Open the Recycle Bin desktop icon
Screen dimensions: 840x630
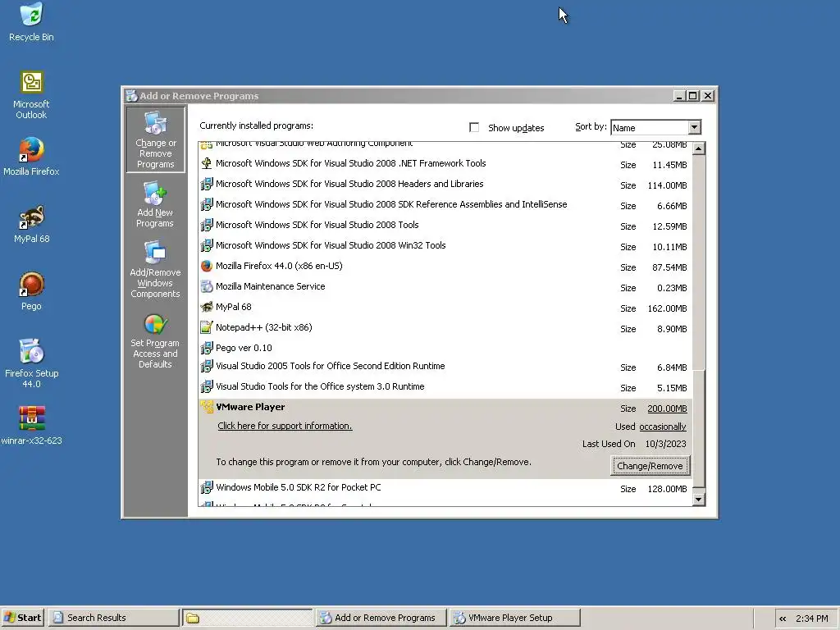click(31, 22)
